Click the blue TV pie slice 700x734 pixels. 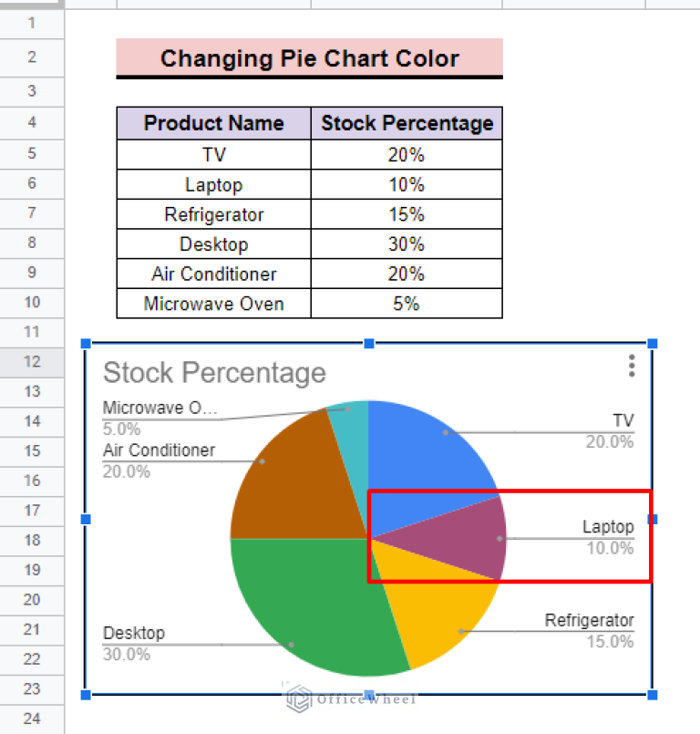click(x=428, y=447)
